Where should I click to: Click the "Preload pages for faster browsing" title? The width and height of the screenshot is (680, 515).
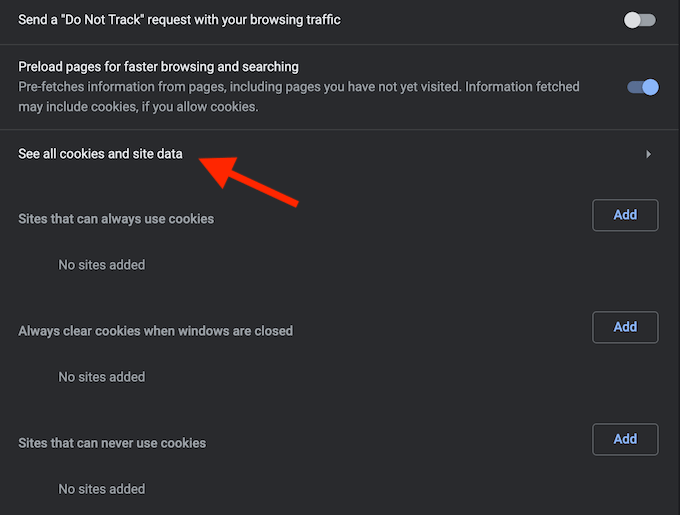point(158,67)
